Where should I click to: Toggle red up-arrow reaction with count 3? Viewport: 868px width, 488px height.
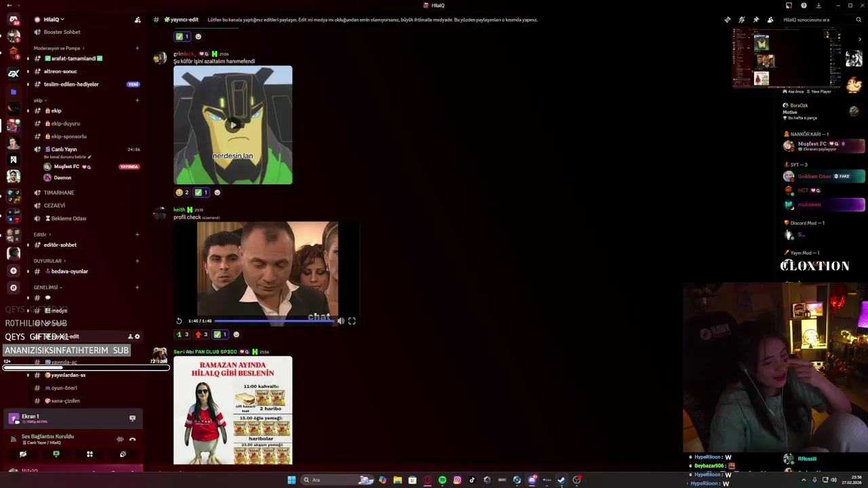[201, 334]
